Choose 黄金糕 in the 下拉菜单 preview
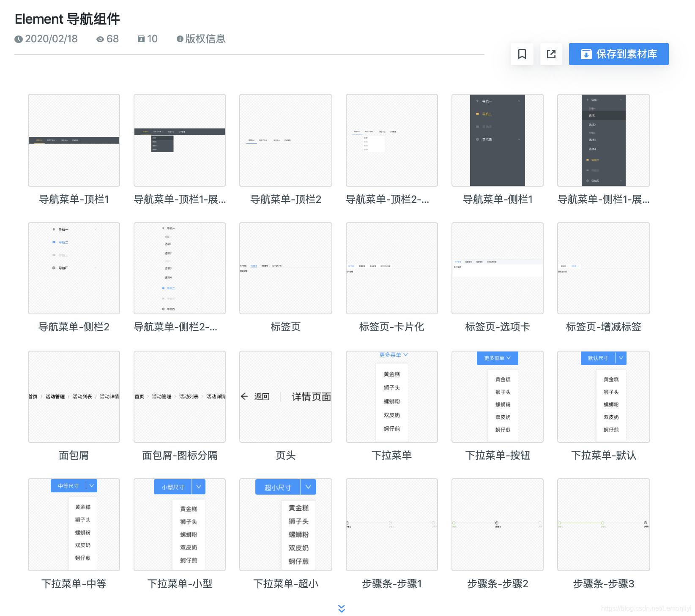This screenshot has height=616, width=695. 392,374
